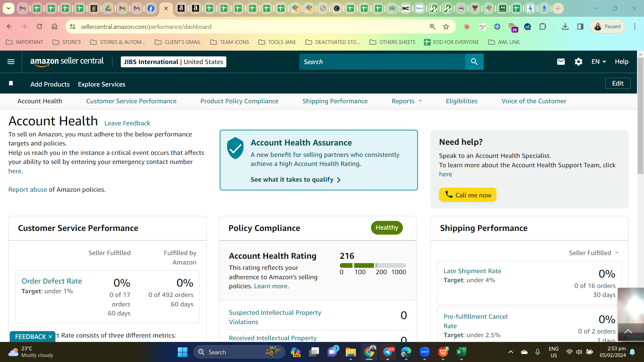The height and width of the screenshot is (362, 644).
Task: Click the Account Health Rating progress bar
Action: (x=373, y=265)
